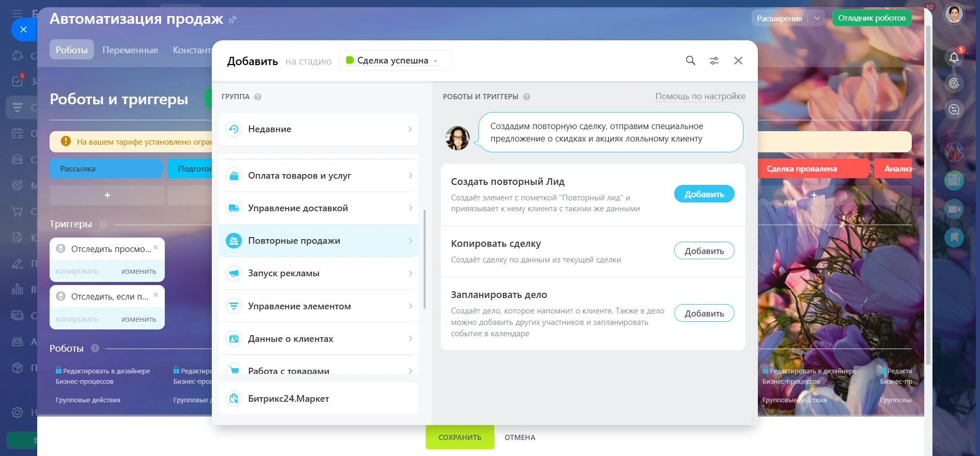Add the Создать повторный Лид robot

tap(704, 194)
